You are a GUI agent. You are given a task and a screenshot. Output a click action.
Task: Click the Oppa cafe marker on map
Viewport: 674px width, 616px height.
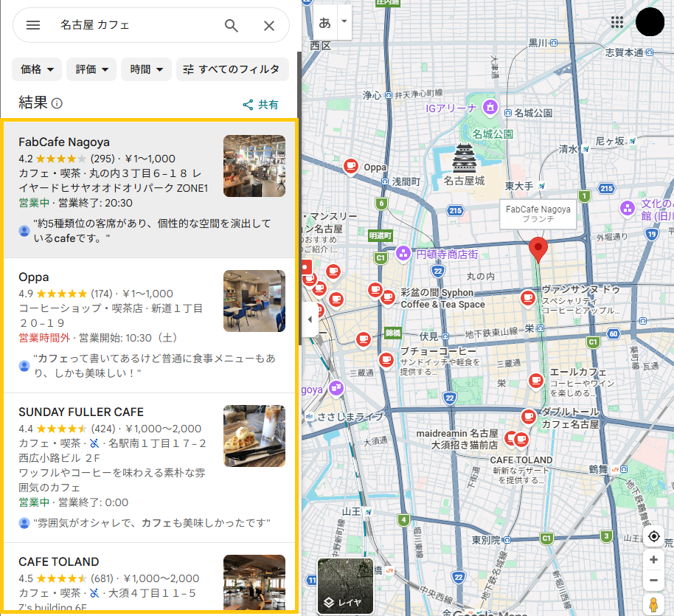[351, 166]
